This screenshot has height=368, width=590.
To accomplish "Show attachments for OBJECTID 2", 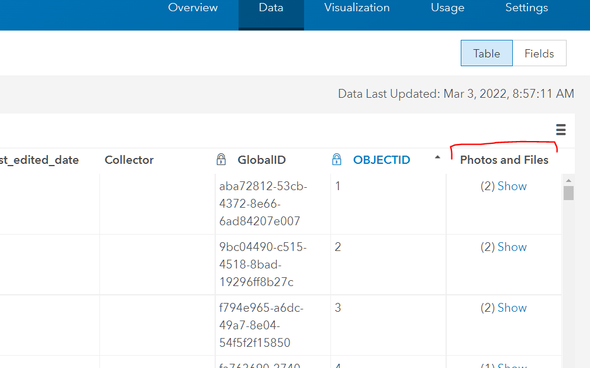I will pyautogui.click(x=512, y=247).
